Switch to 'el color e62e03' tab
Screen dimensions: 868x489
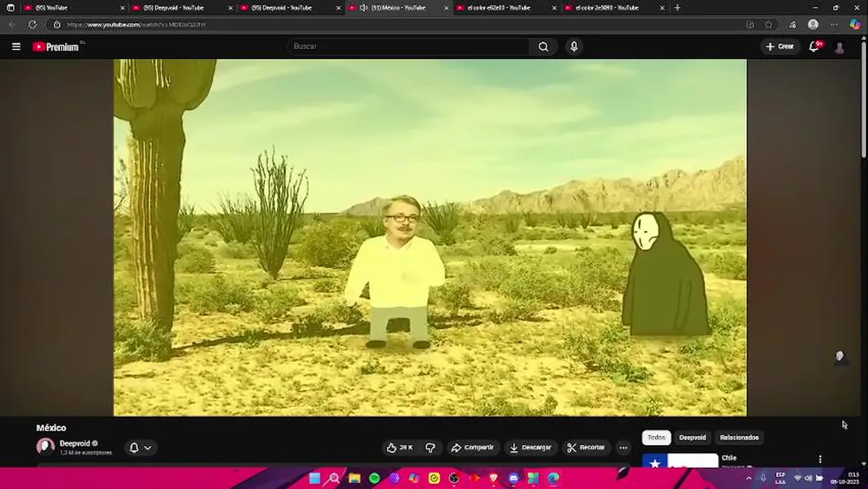coord(507,8)
